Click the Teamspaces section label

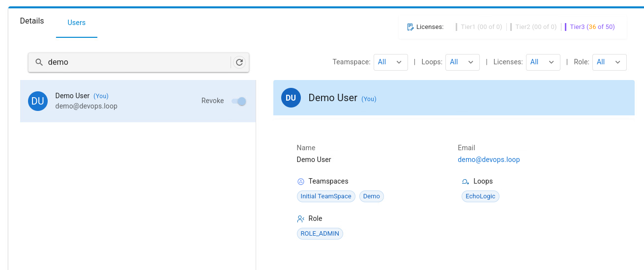[x=328, y=181]
